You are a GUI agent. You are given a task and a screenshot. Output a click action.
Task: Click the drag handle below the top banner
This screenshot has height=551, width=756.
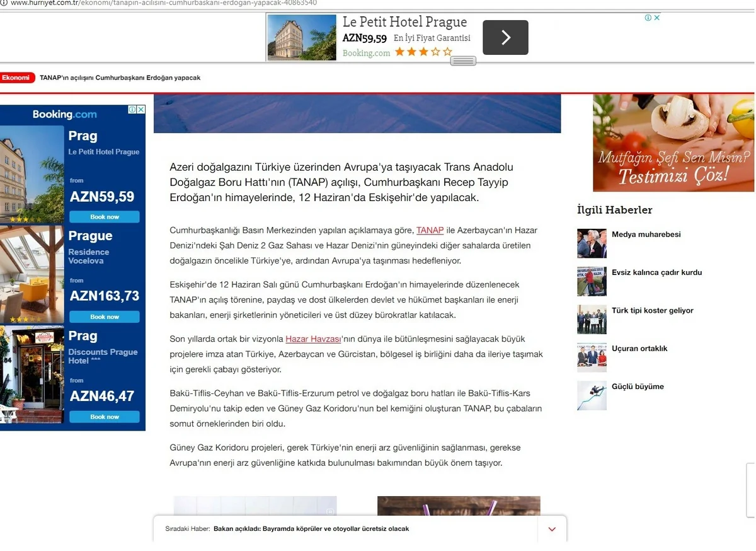click(x=463, y=61)
